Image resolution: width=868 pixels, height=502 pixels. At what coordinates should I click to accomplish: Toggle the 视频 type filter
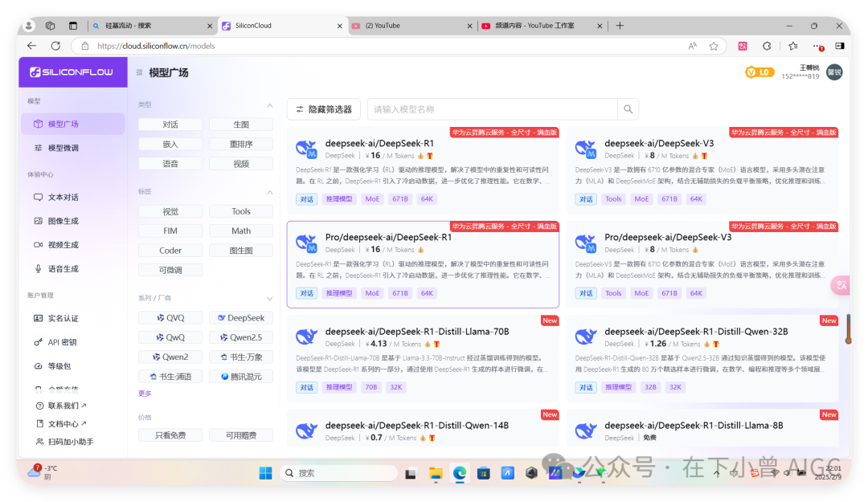tap(241, 163)
